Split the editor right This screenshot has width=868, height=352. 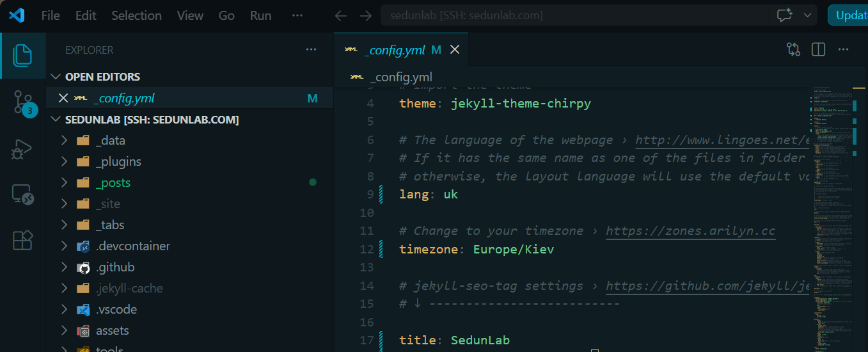point(818,49)
